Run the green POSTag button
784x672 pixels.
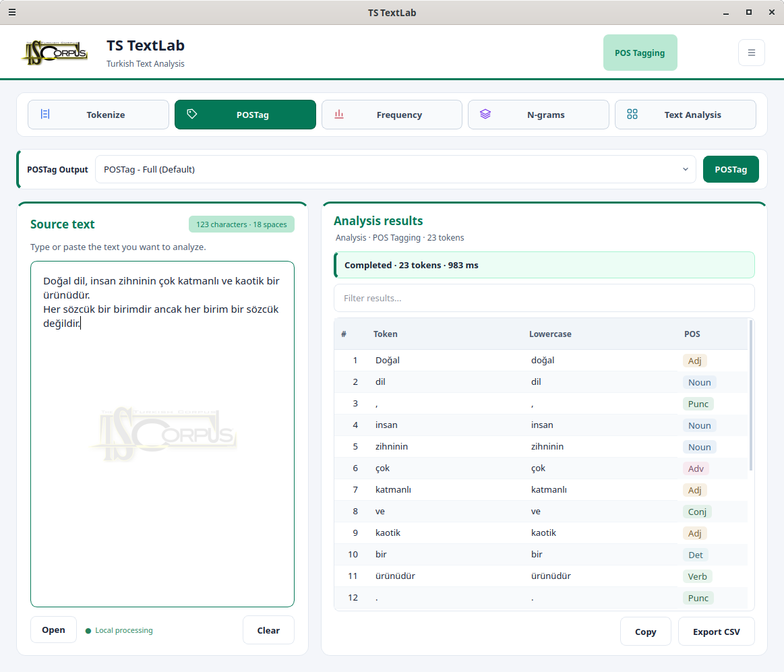(731, 169)
